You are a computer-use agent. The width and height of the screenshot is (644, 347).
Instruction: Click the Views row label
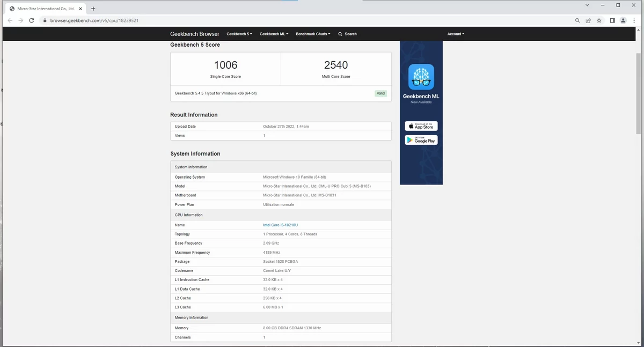click(180, 136)
